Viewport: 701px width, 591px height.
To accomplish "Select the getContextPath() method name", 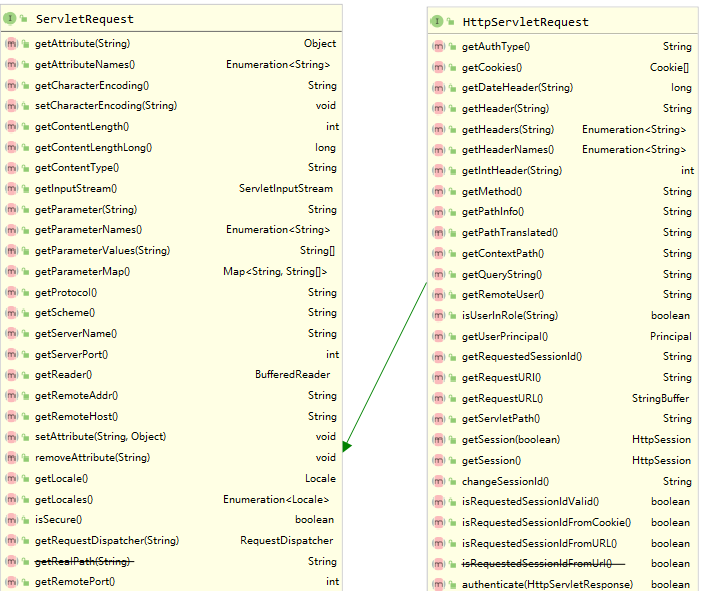I will point(503,253).
